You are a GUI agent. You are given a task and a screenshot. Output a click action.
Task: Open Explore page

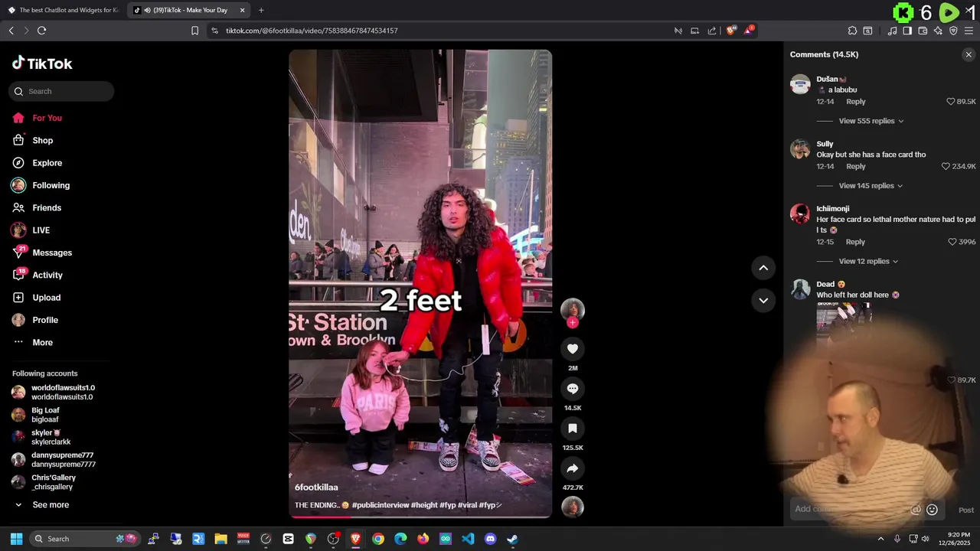tap(37, 163)
